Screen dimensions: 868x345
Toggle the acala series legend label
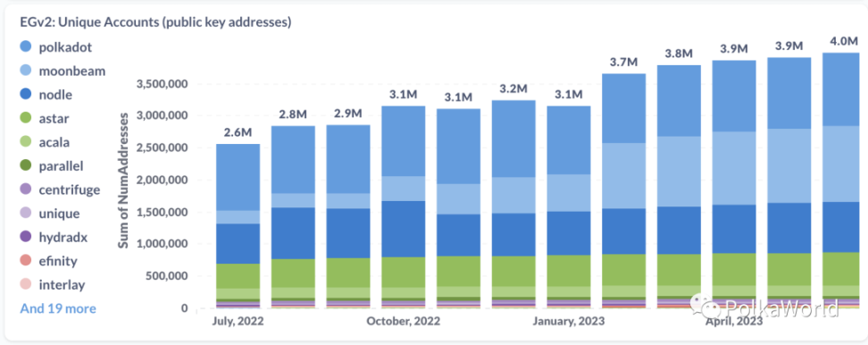point(54,142)
